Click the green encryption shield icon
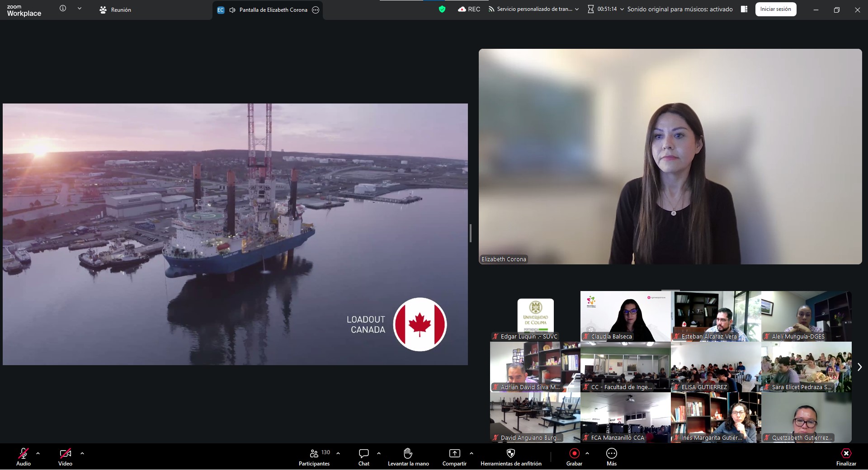 442,9
